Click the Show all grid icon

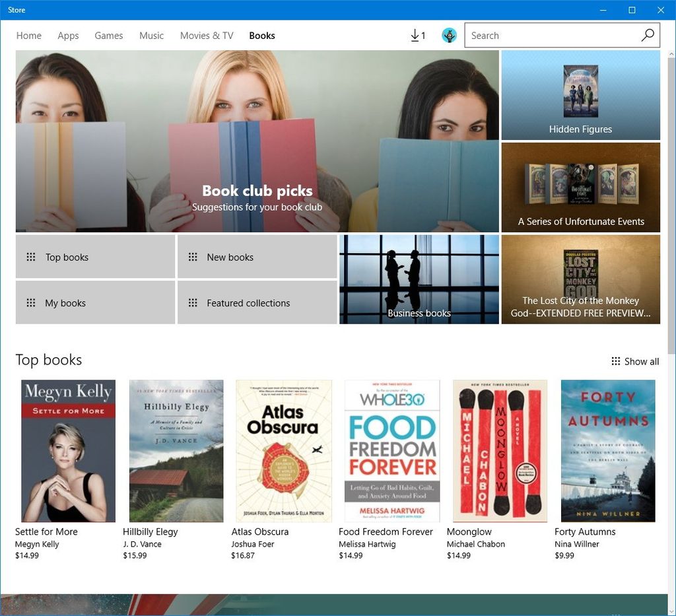[x=615, y=361]
